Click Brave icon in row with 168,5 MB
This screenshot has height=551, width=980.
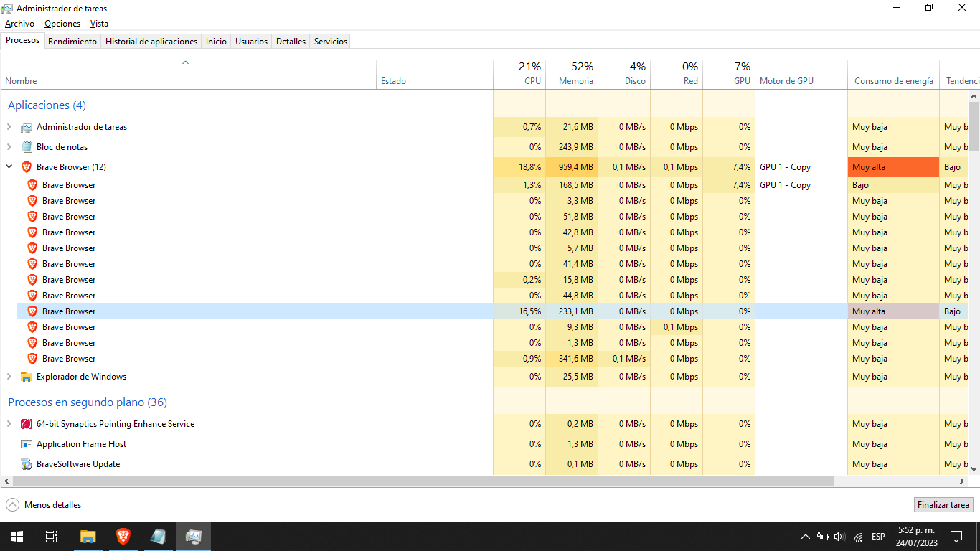pos(32,185)
